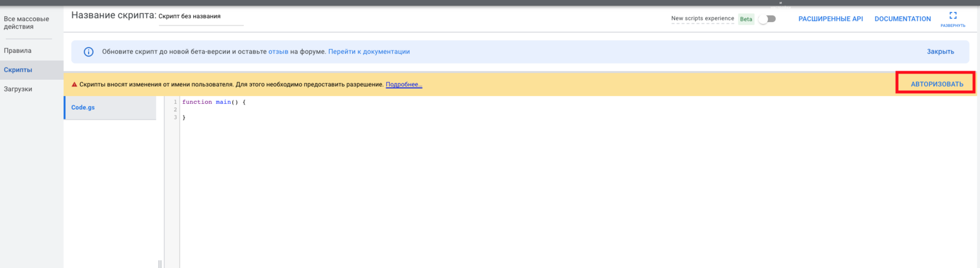Select Скрипты in the sidebar

tap(18, 70)
